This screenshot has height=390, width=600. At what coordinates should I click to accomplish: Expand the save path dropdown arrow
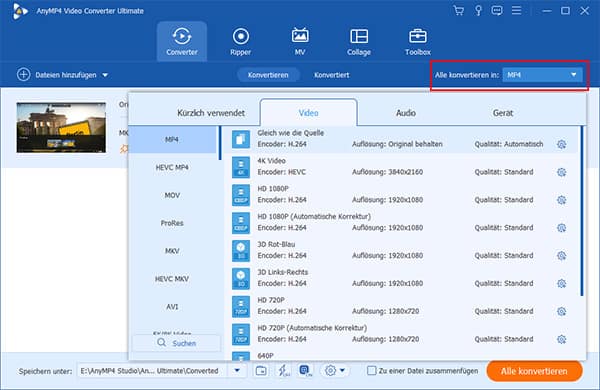pos(237,370)
